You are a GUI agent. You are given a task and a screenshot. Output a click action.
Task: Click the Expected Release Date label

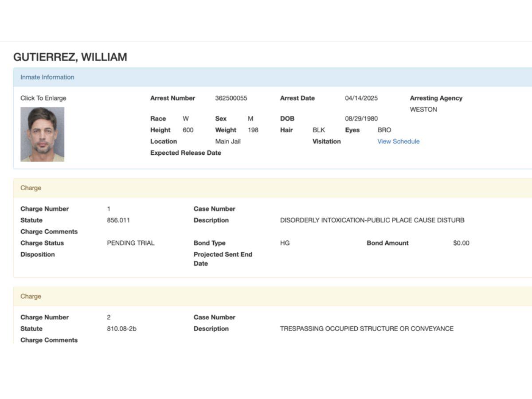[x=185, y=153]
